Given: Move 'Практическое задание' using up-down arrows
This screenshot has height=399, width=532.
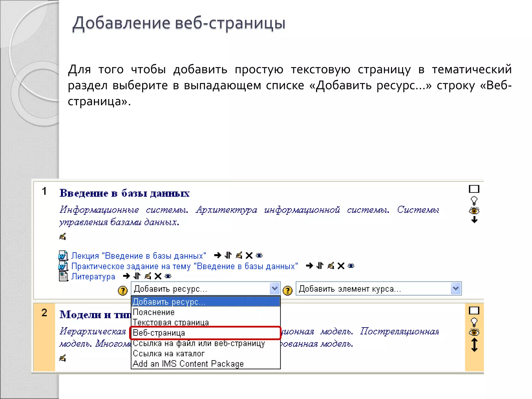Looking at the screenshot, I should (320, 266).
